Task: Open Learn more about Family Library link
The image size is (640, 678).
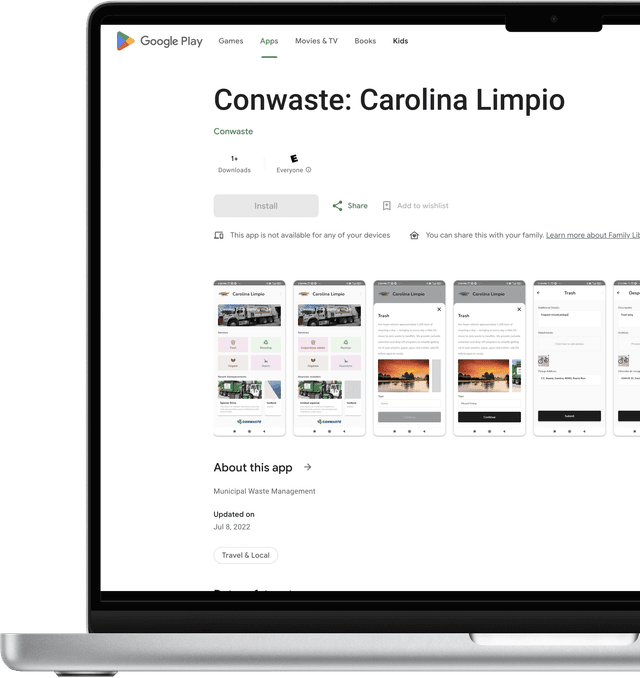Action: (592, 235)
